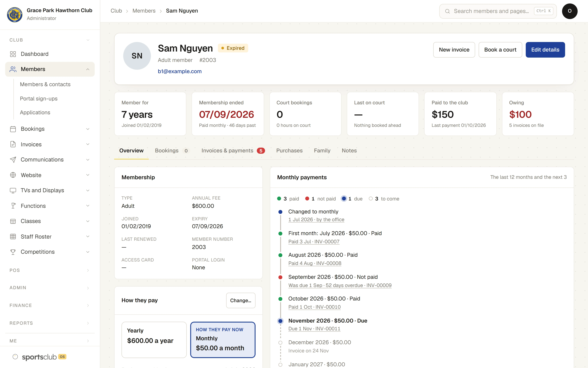Click the Competitions trophy icon
588x368 pixels.
(x=13, y=252)
